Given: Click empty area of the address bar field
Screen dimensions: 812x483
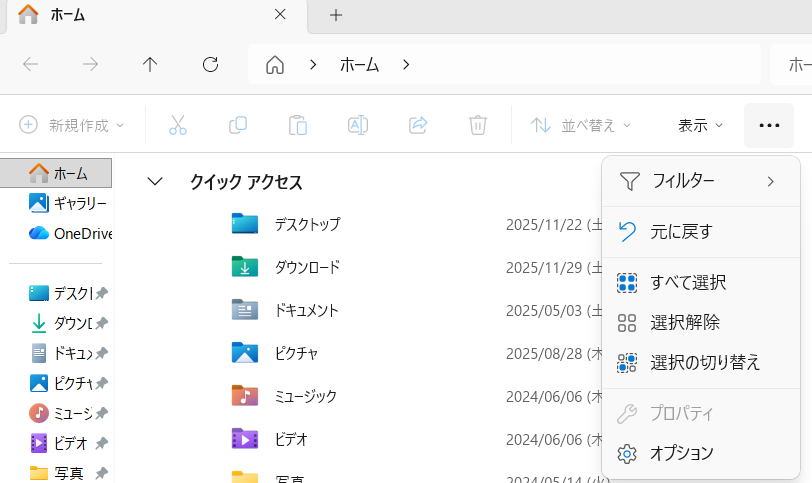Looking at the screenshot, I should (585, 65).
